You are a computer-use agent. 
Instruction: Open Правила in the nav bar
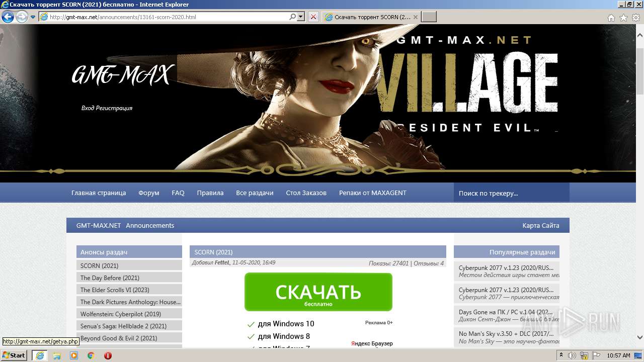210,193
